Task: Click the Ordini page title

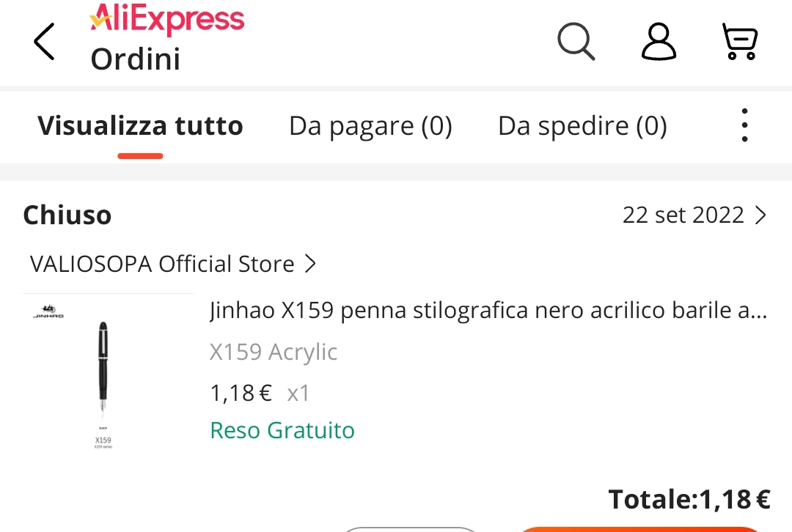Action: 136,59
